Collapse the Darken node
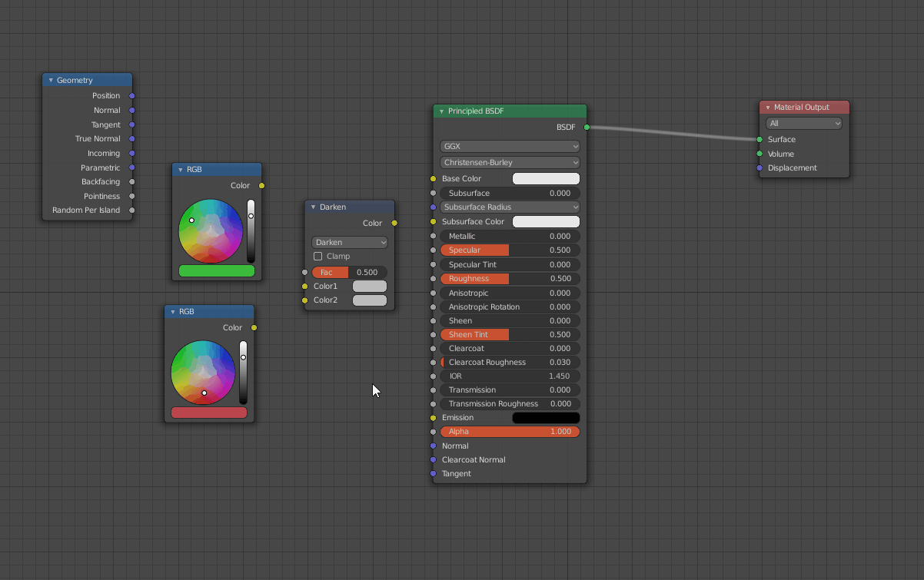 point(314,207)
